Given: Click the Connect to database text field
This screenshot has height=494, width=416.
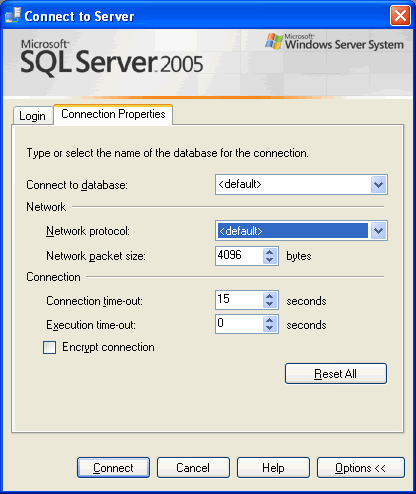Looking at the screenshot, I should click(x=293, y=184).
